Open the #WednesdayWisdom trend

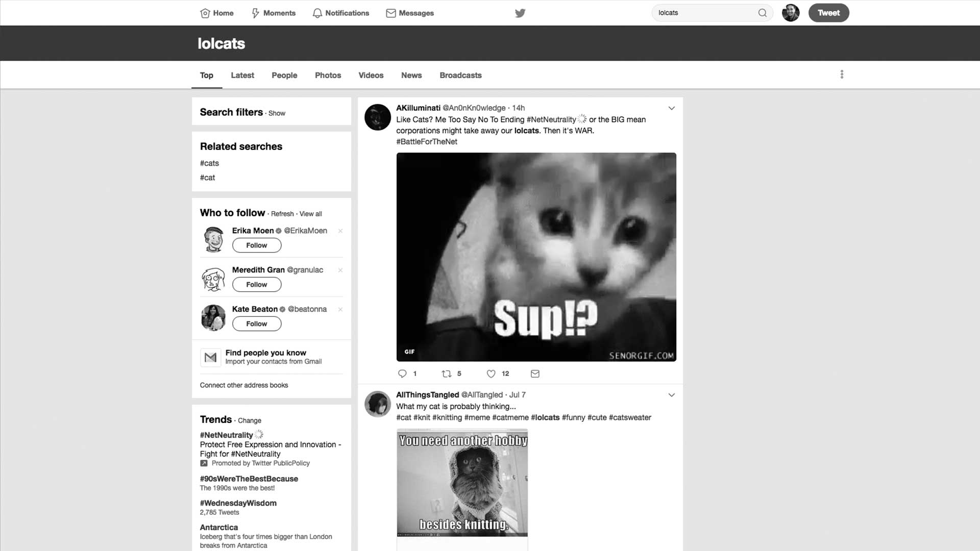[238, 503]
